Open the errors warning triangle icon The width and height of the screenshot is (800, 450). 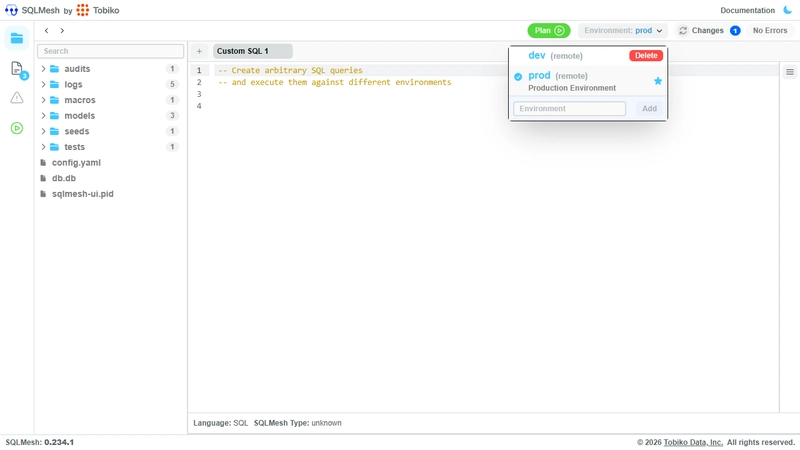[17, 98]
